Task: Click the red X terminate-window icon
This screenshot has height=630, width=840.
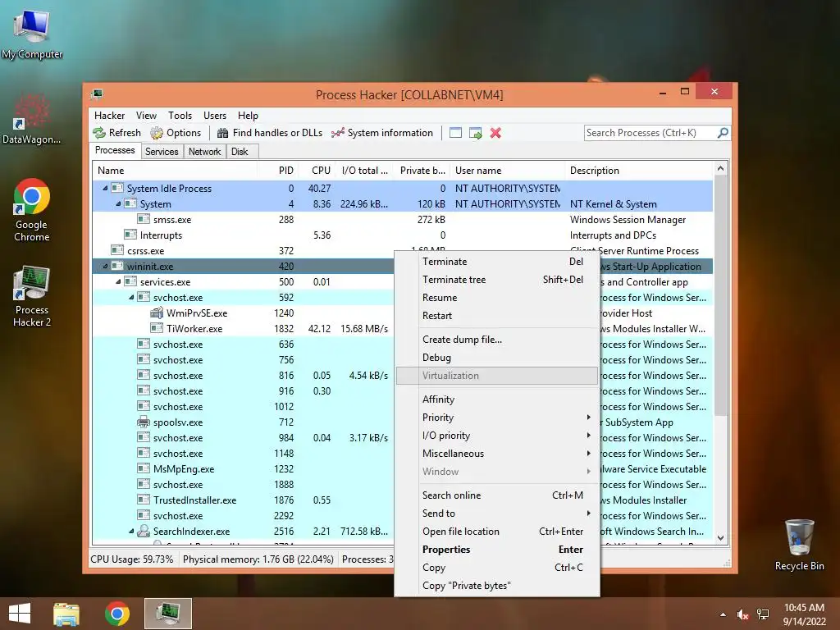Action: pyautogui.click(x=495, y=133)
